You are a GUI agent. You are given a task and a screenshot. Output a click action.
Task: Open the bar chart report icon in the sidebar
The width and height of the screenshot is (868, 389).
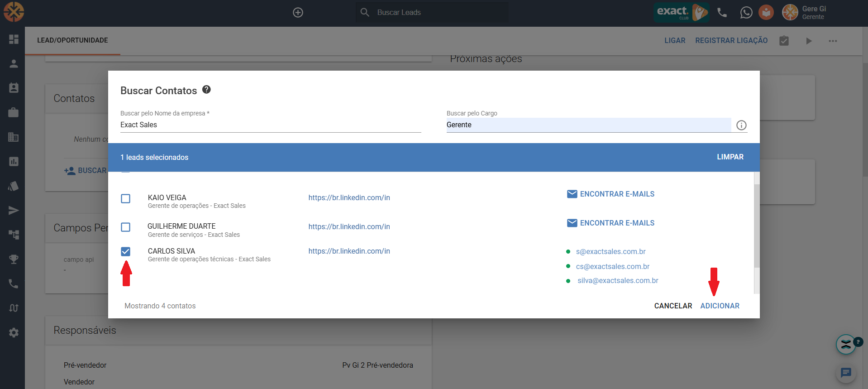14,161
